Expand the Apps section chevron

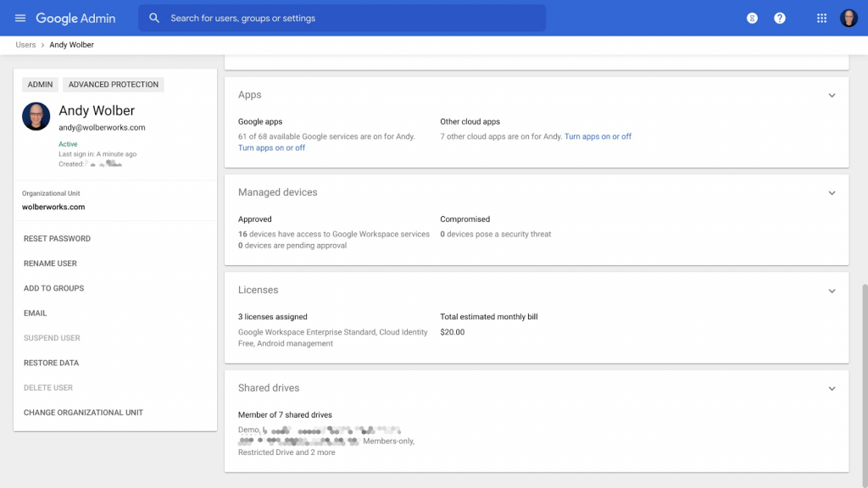[832, 96]
